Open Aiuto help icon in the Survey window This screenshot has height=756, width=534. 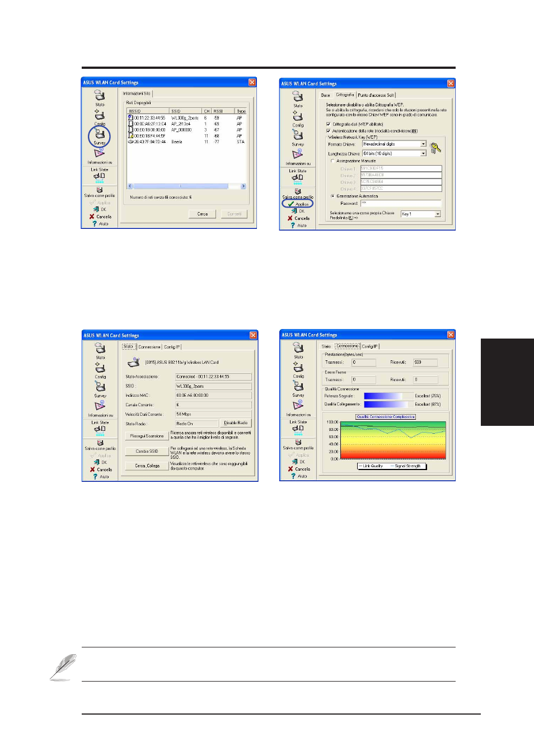(x=95, y=223)
